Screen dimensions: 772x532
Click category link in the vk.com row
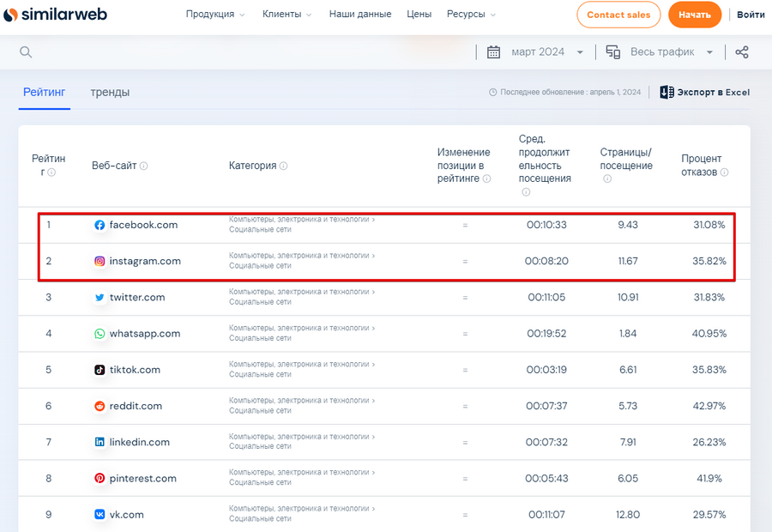click(x=302, y=514)
